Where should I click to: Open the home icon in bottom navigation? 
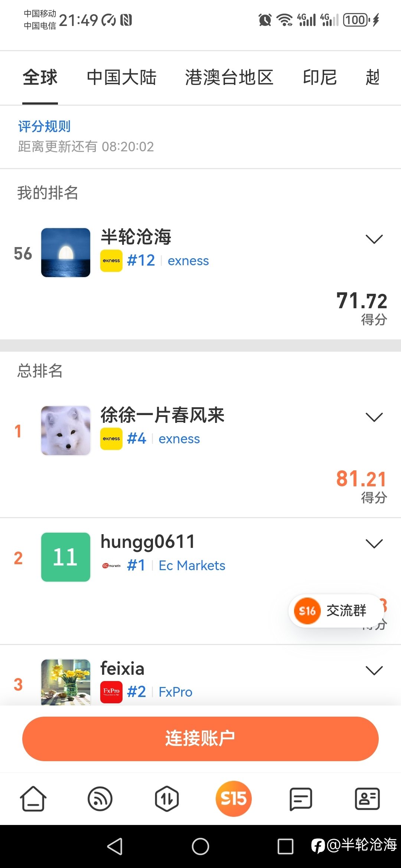pos(33,799)
